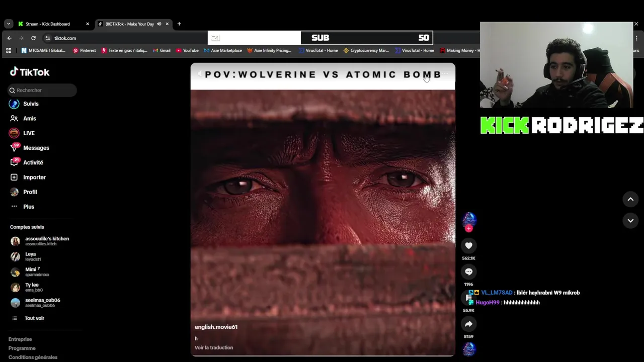This screenshot has width=644, height=362.
Task: View site information icon in address bar
Action: point(47,38)
